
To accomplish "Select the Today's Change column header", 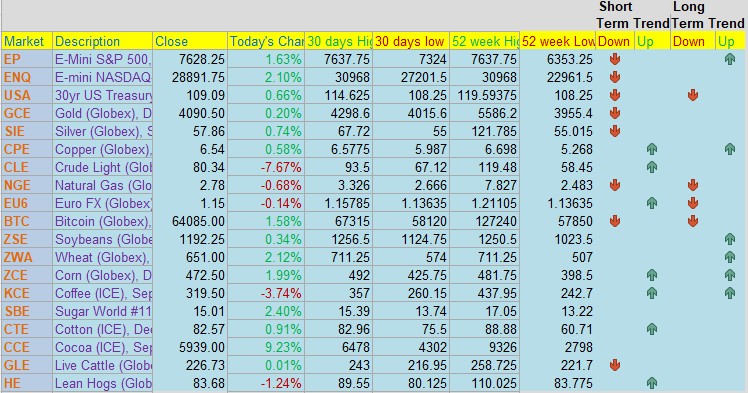I will click(x=266, y=41).
